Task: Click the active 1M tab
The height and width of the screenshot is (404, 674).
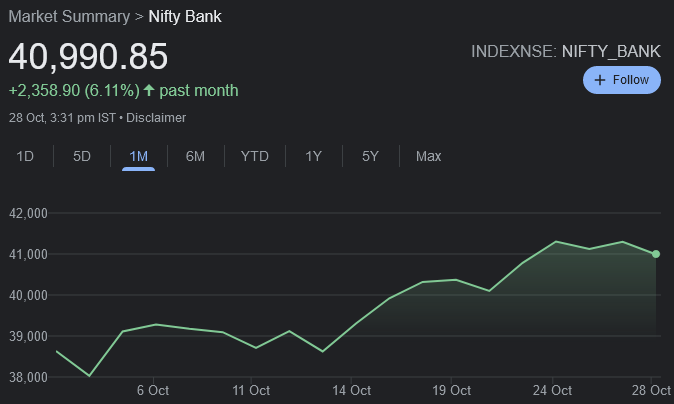Action: click(x=138, y=156)
